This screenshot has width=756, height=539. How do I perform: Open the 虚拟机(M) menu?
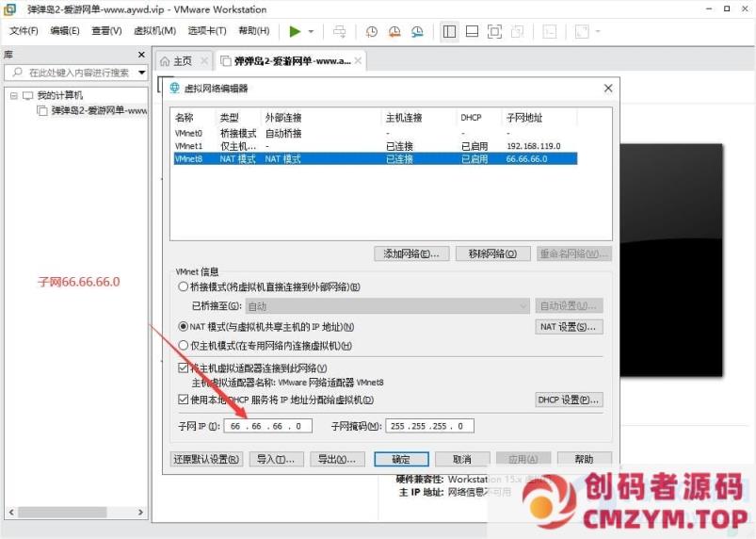click(154, 31)
